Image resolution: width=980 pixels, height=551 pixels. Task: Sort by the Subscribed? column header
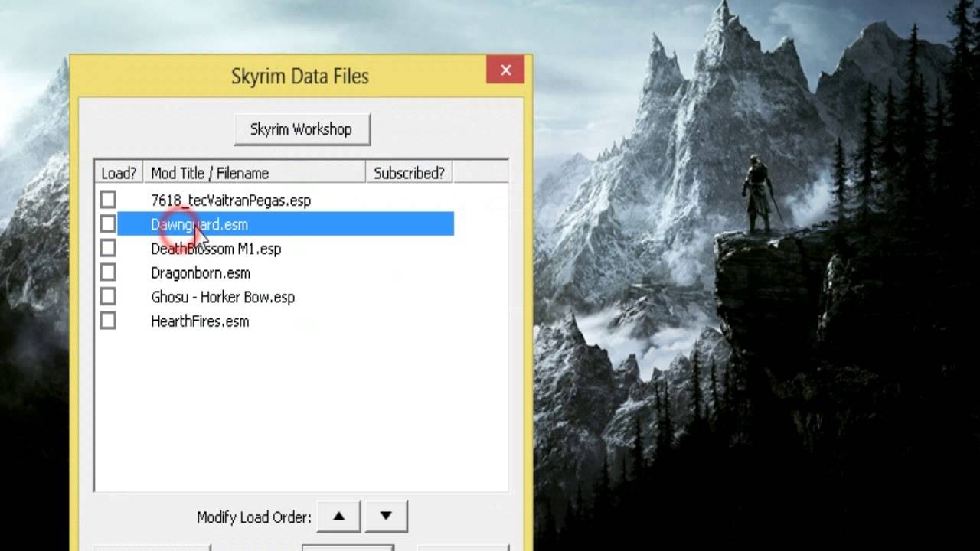409,173
